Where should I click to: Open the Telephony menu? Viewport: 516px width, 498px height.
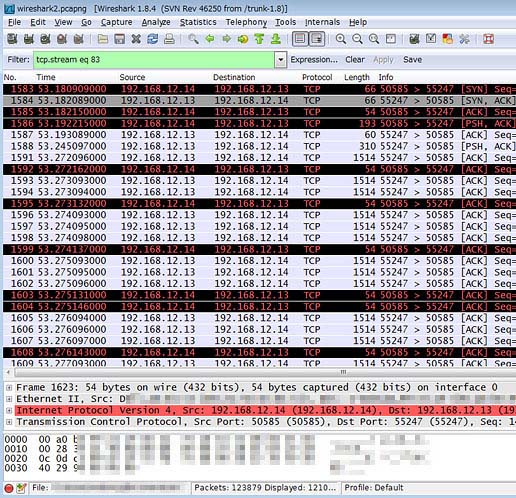click(246, 22)
